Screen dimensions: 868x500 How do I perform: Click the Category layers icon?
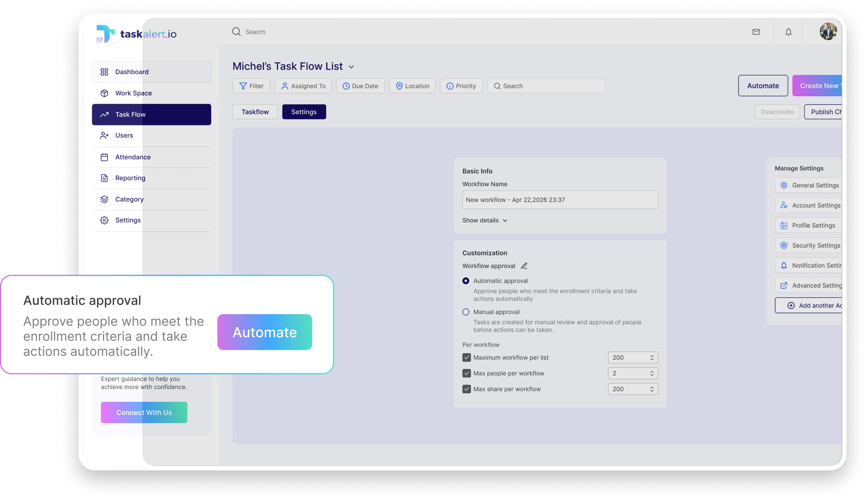click(x=104, y=199)
